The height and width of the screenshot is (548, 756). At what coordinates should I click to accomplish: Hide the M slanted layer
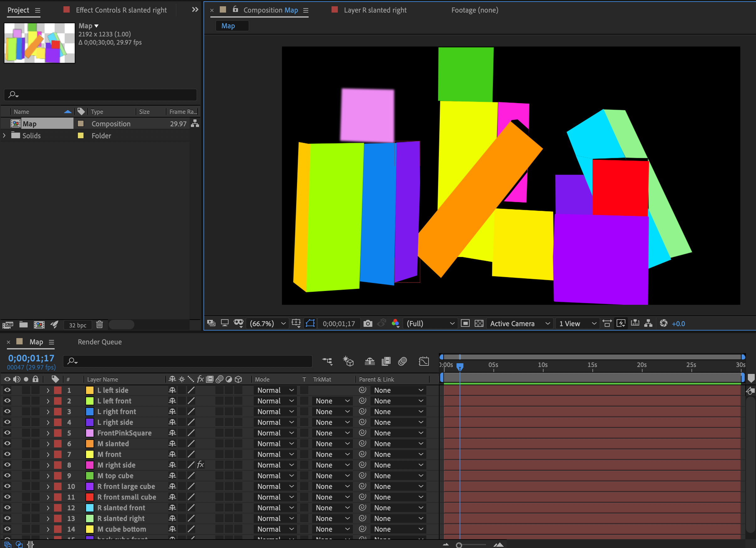click(7, 444)
